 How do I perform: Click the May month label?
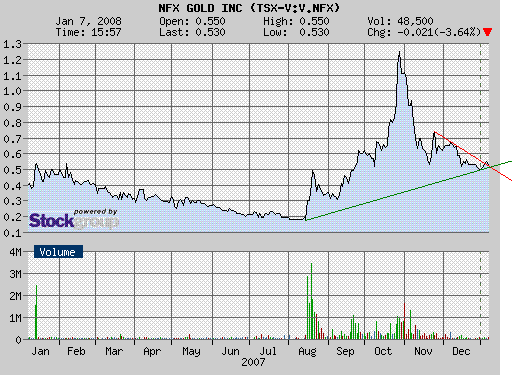click(191, 352)
